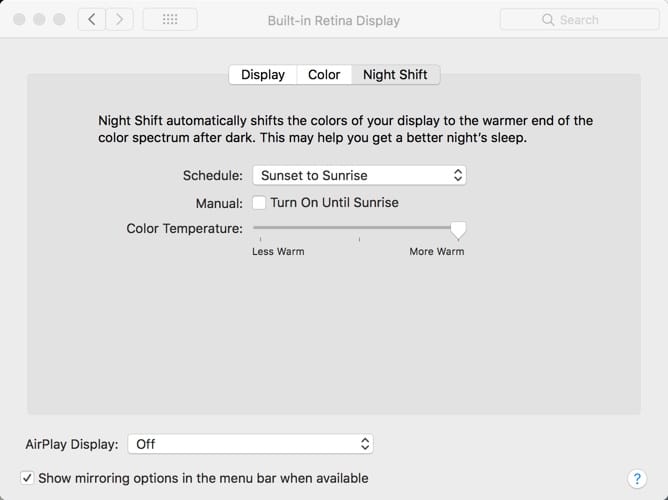
Task: Open the AirPlay Display dropdown
Action: coord(250,444)
